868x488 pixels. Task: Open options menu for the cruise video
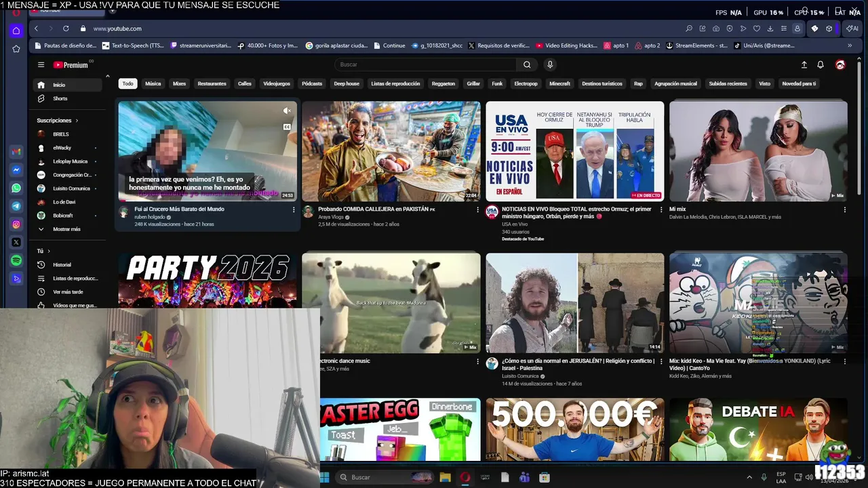click(294, 209)
